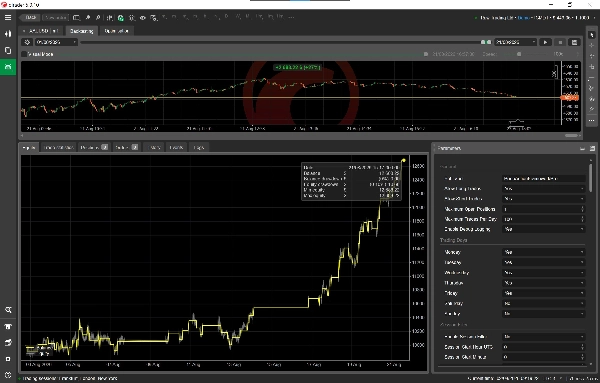
Task: Switch to the XAUUSD m1 chart tab
Action: (41, 31)
